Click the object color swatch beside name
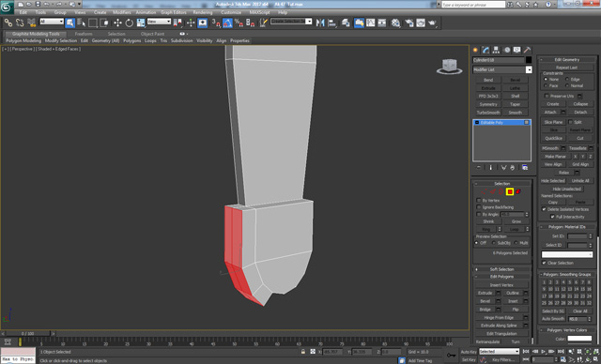601x364 pixels. [529, 60]
